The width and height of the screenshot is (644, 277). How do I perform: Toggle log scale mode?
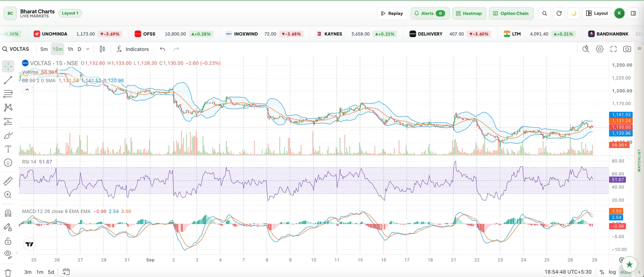612,272
